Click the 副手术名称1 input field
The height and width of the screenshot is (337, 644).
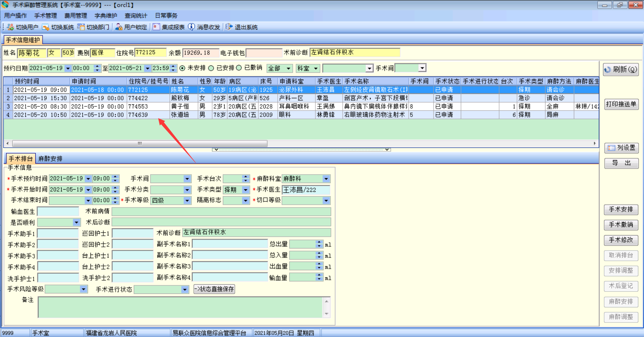[230, 244]
